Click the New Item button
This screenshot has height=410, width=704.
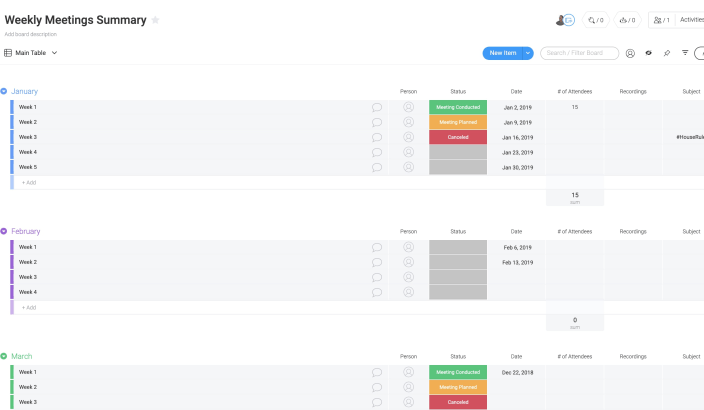click(x=502, y=53)
